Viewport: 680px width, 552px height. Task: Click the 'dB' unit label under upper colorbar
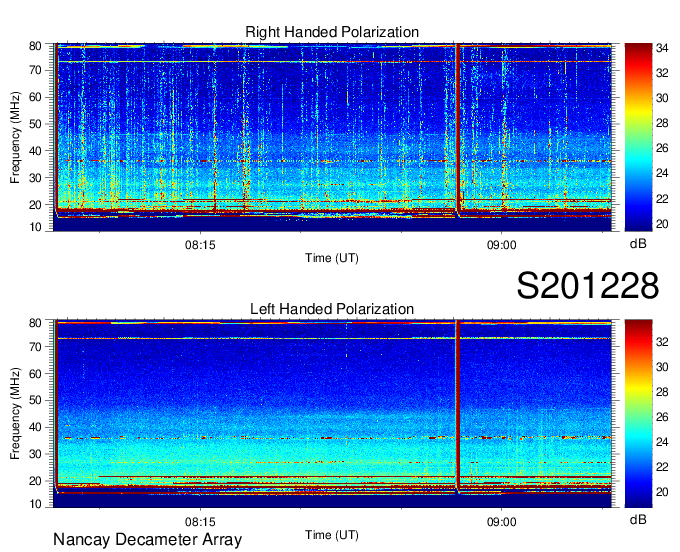click(638, 244)
